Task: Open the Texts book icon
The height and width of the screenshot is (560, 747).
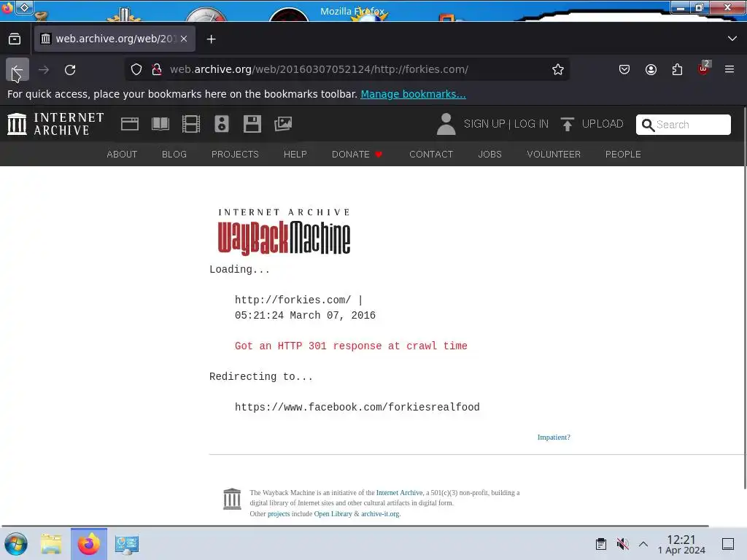Action: [x=160, y=124]
